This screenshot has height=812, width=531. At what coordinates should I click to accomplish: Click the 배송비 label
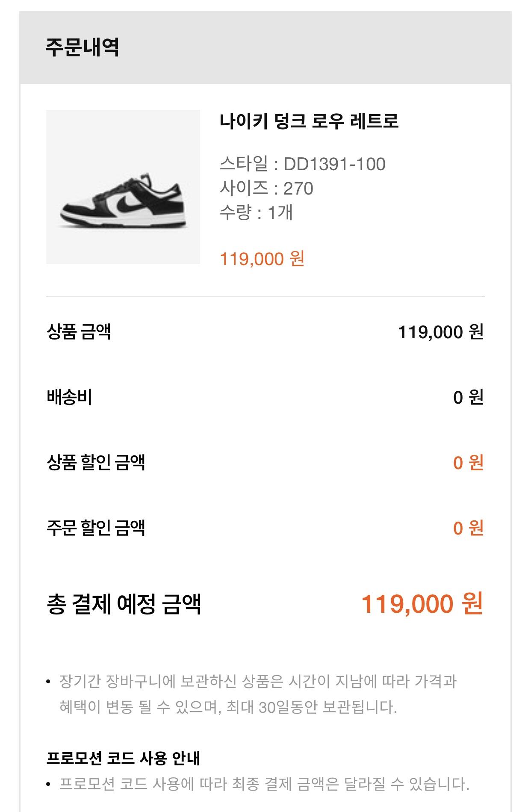click(69, 397)
